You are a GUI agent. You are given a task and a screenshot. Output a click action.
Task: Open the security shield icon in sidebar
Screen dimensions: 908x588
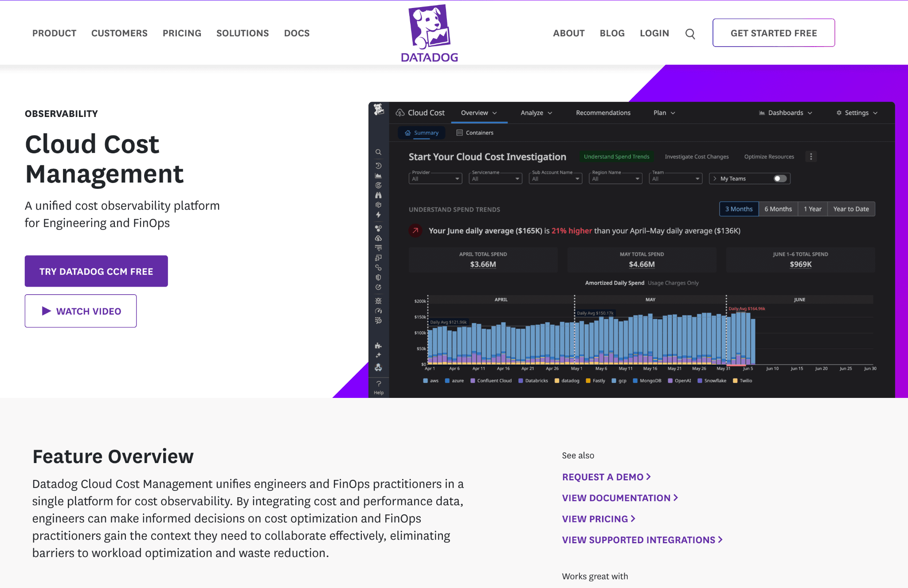click(378, 277)
